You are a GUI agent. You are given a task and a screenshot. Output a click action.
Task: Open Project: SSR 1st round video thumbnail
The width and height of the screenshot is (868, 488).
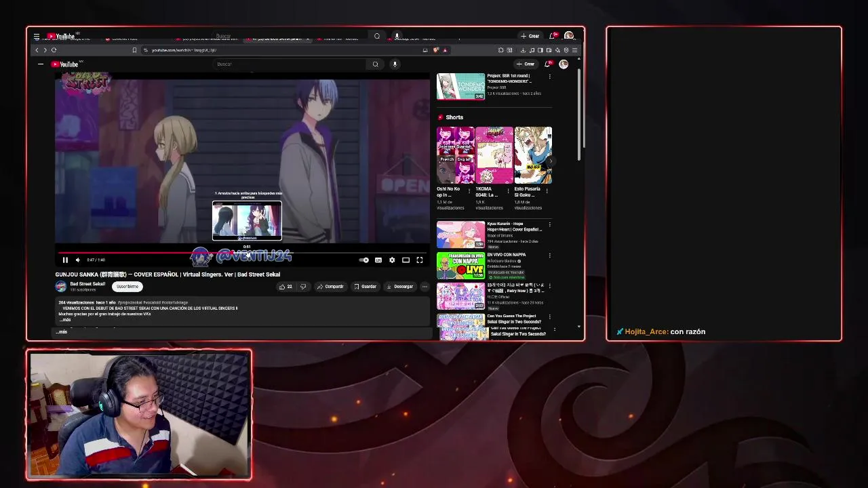[x=461, y=86]
